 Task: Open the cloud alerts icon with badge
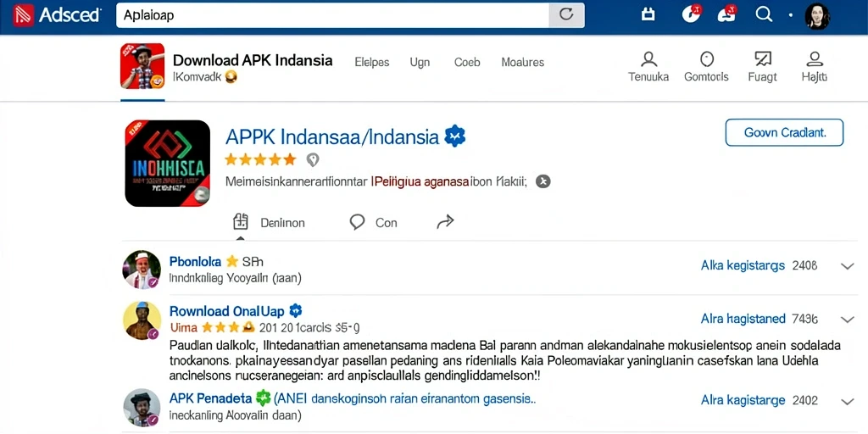727,14
